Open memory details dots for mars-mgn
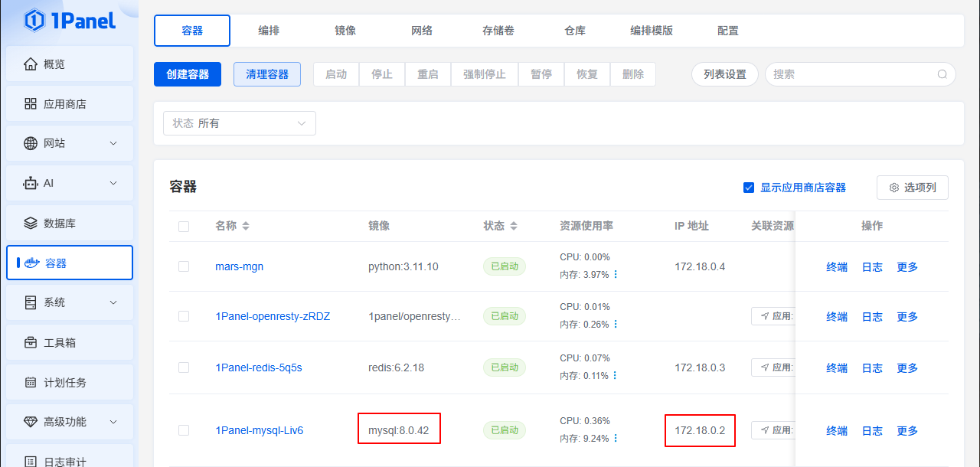Screen dimensions: 980x467 pyautogui.click(x=616, y=274)
